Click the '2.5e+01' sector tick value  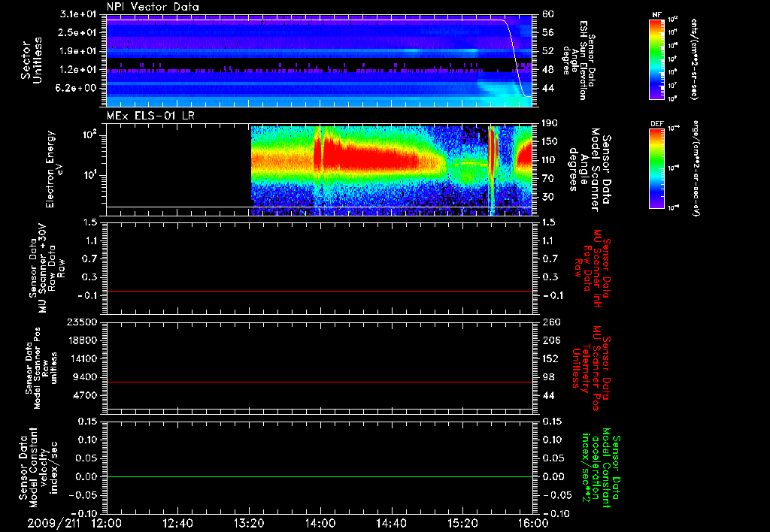coord(78,32)
